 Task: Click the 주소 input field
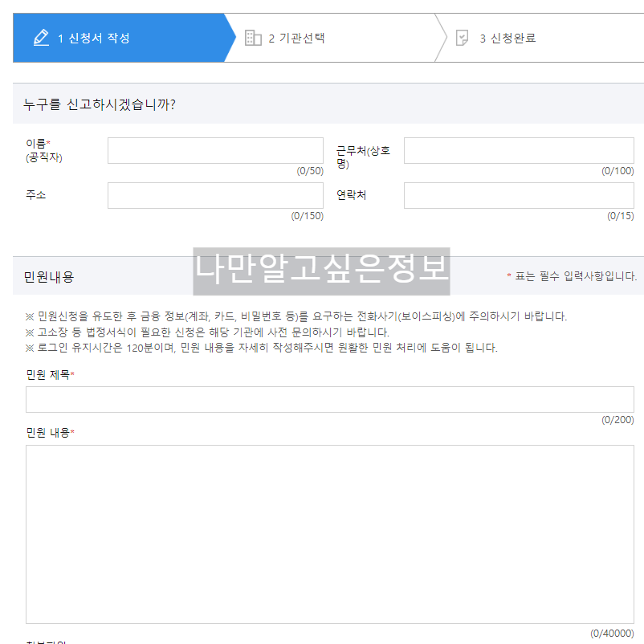tap(215, 195)
